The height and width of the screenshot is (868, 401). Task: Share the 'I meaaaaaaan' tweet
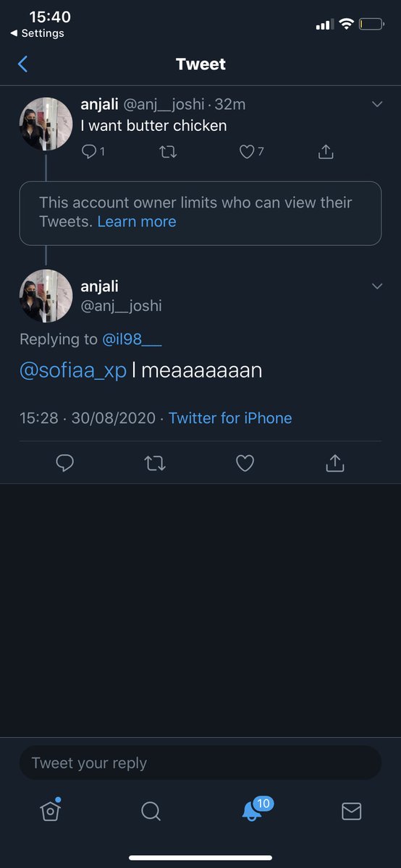[334, 463]
